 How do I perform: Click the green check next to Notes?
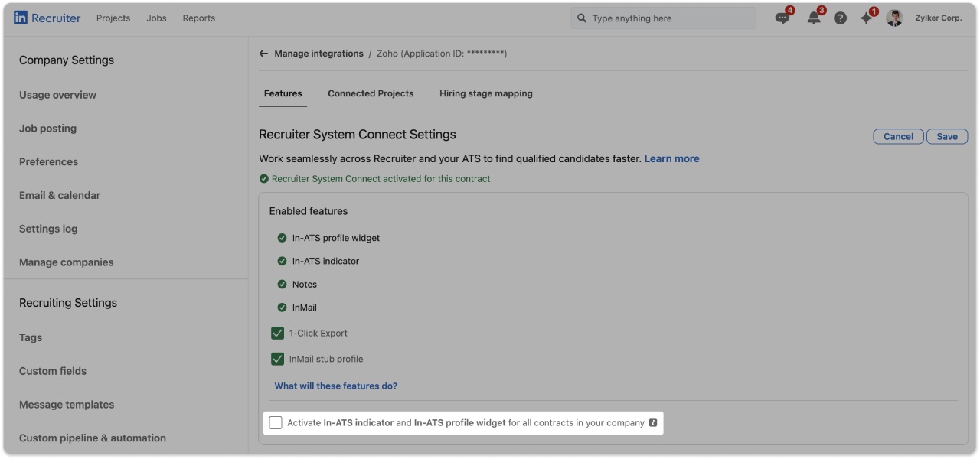[282, 284]
